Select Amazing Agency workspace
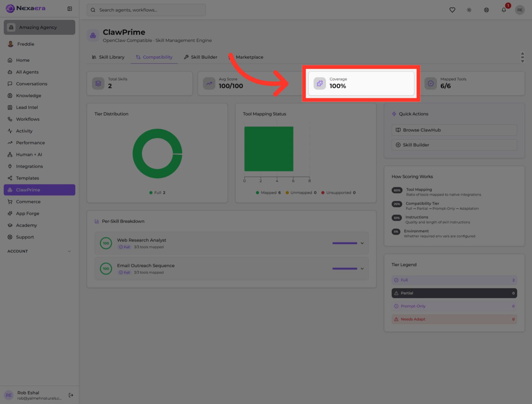Viewport: 532px width, 404px height. pyautogui.click(x=39, y=27)
